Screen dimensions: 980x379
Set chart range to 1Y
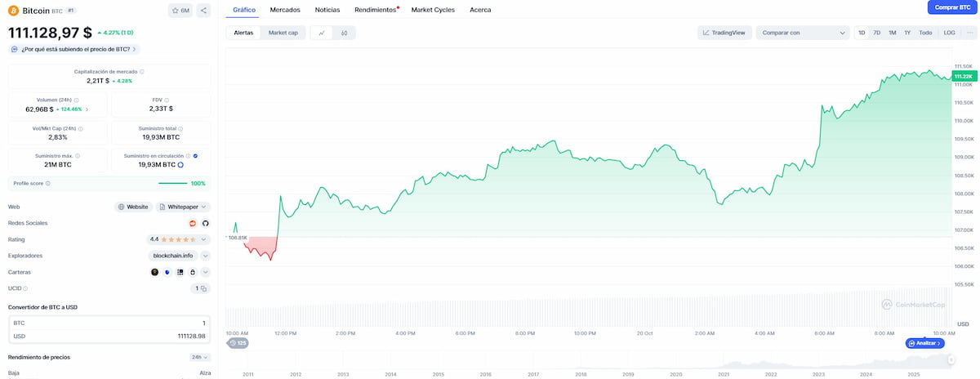coord(907,33)
